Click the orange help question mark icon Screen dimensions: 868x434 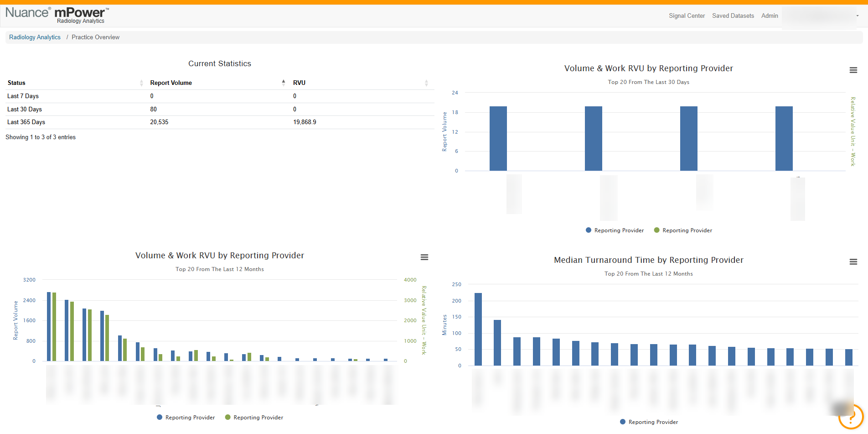(851, 417)
